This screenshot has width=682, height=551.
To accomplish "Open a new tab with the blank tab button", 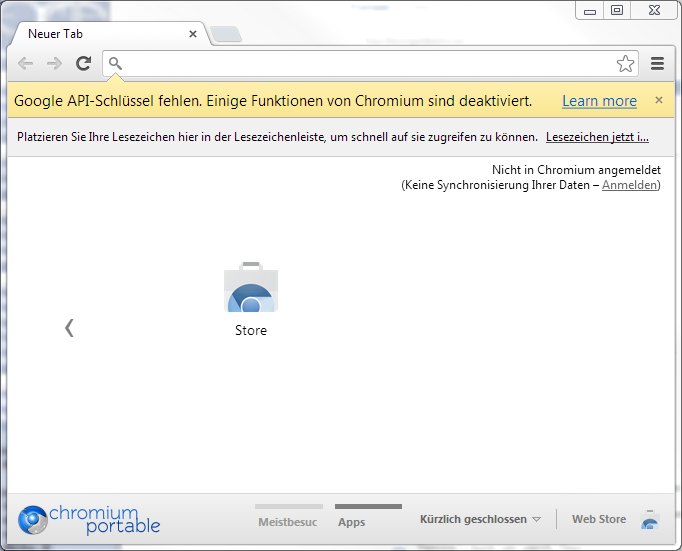I will coord(225,34).
